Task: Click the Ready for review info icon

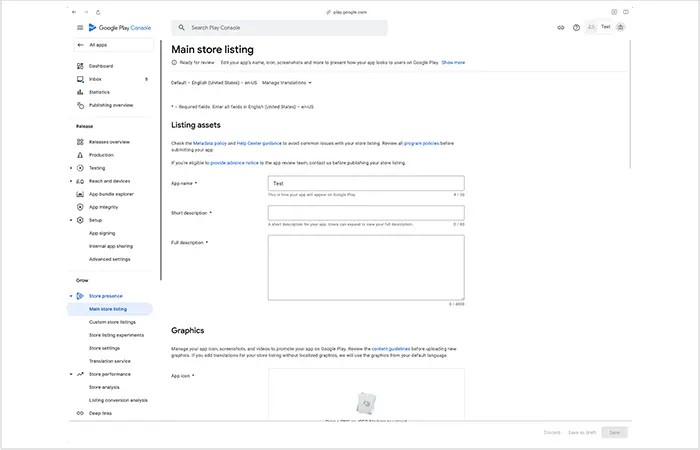Action: pos(174,62)
